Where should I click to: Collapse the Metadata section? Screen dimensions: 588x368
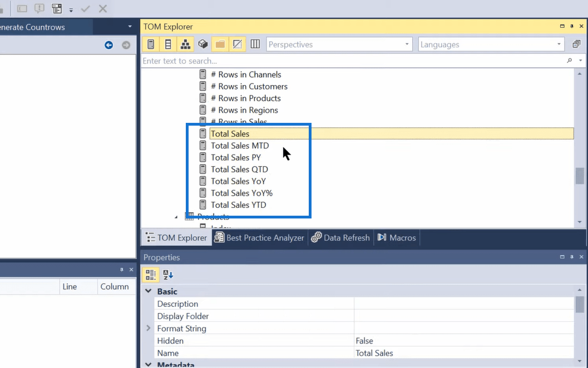149,364
